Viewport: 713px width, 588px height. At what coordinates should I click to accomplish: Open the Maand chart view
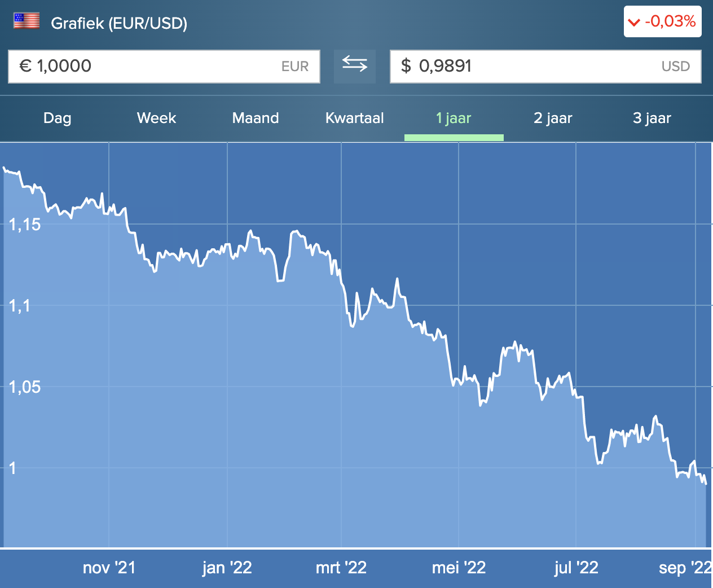[x=256, y=118]
